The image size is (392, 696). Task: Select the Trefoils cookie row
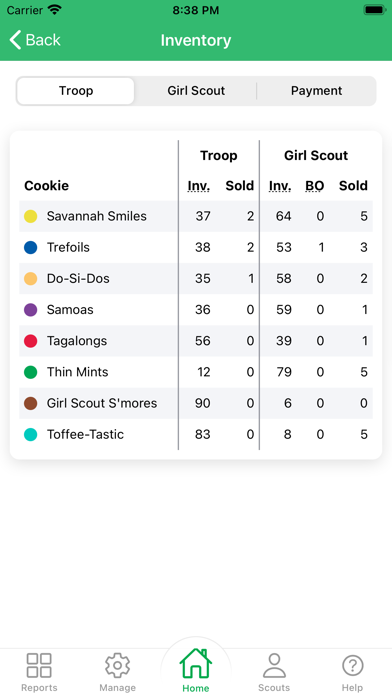pos(196,247)
